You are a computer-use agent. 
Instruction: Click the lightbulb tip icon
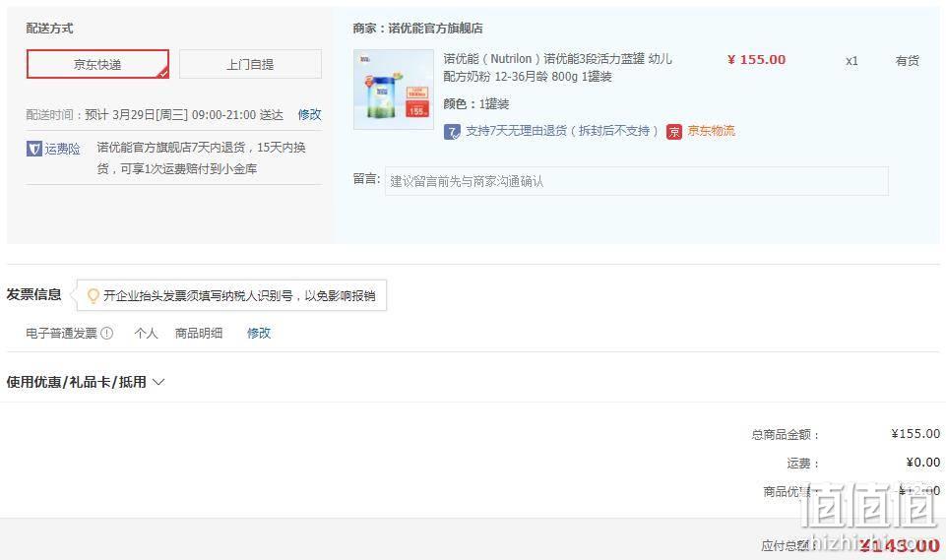pos(93,295)
